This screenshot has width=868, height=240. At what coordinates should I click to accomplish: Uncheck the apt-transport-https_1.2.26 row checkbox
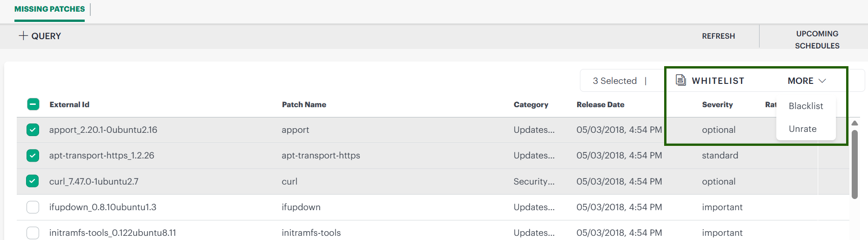pos(33,155)
